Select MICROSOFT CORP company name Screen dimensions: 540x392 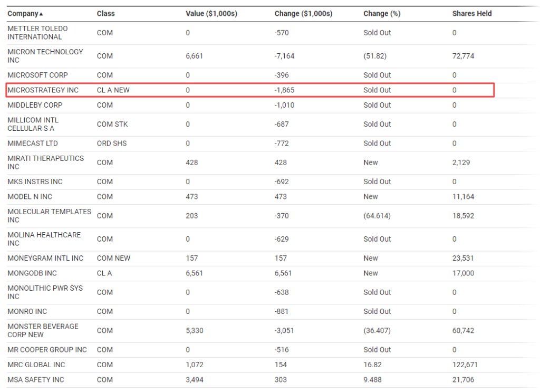point(38,75)
